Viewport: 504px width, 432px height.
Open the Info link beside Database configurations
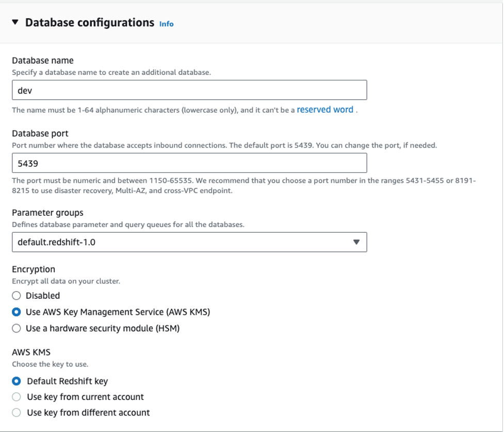pyautogui.click(x=166, y=24)
